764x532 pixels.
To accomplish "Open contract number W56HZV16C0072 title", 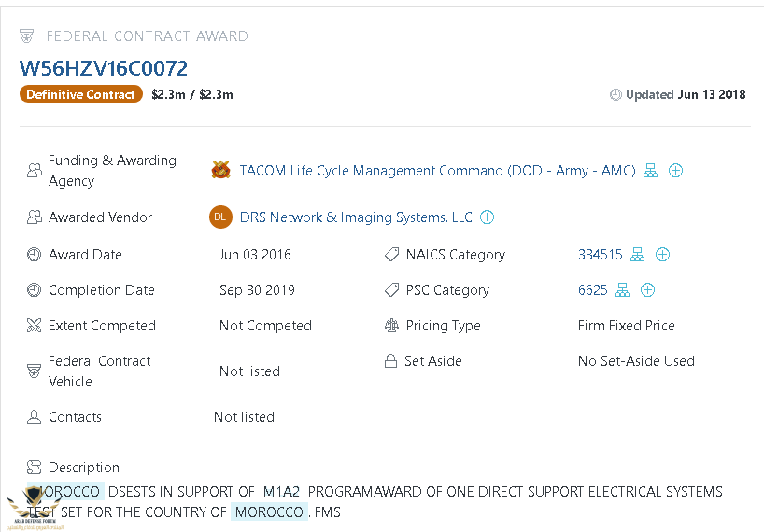I will coord(104,68).
